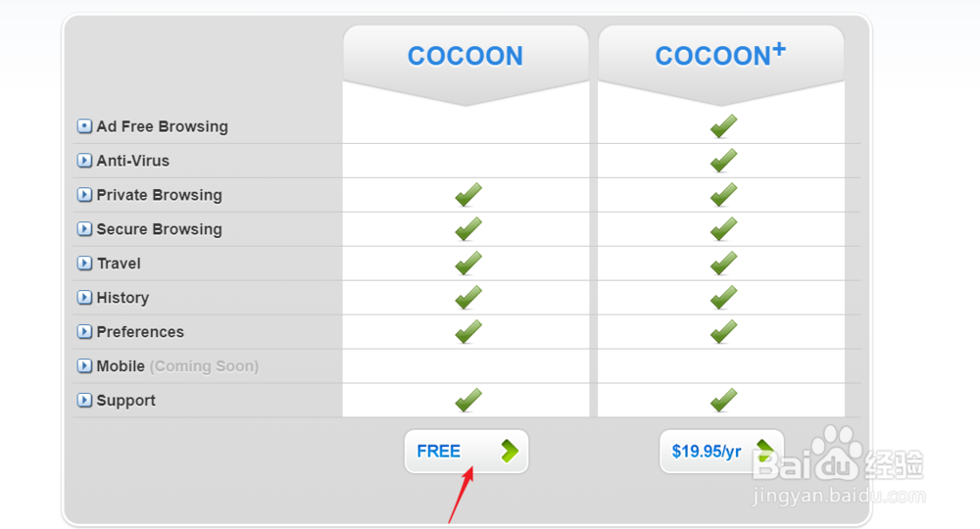Click the FREE plan button
980x529 pixels.
click(x=465, y=452)
